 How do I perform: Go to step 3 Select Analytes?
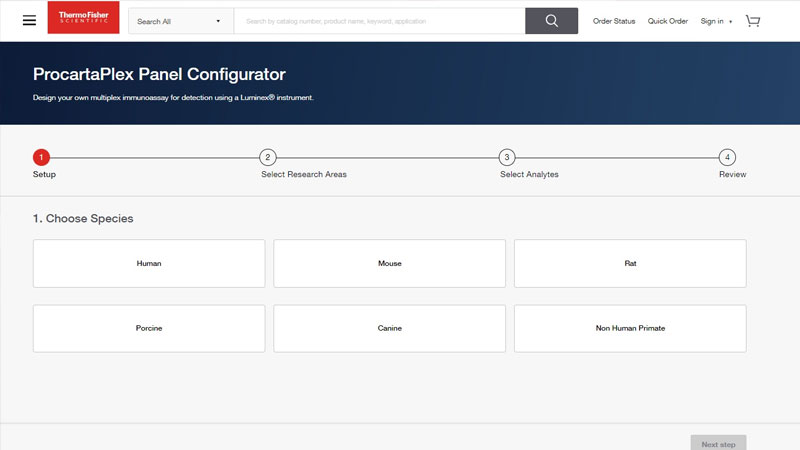507,157
